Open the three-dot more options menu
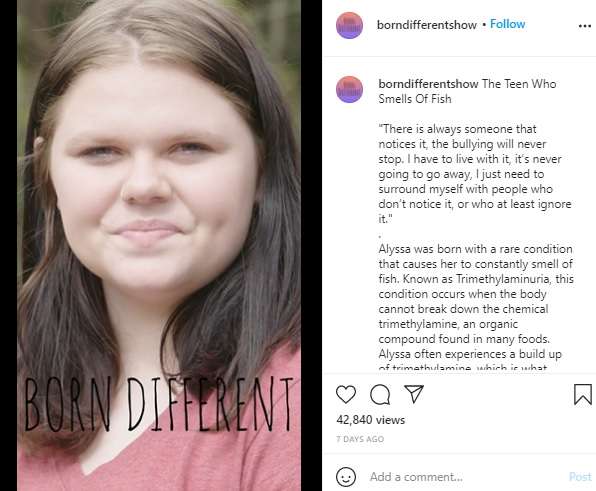The image size is (596, 491). 585,26
